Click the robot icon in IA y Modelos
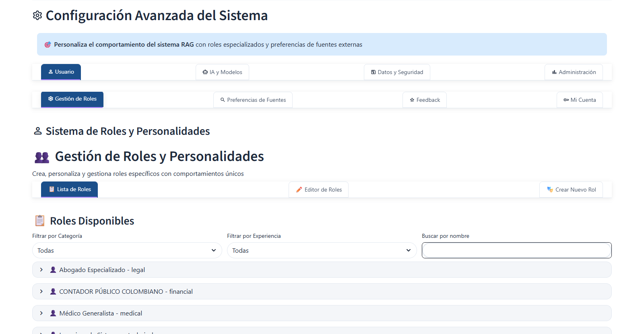644x334 pixels. [205, 72]
